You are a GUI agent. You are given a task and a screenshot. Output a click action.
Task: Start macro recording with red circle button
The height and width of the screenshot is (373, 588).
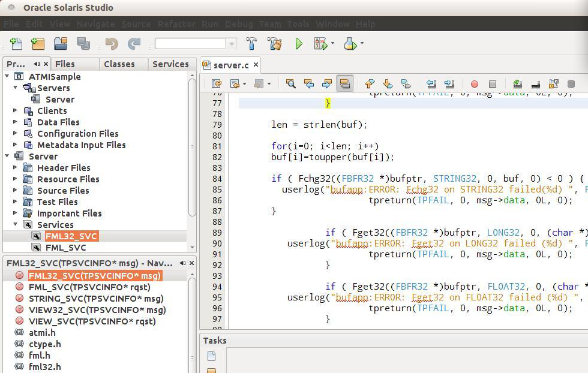coord(475,84)
